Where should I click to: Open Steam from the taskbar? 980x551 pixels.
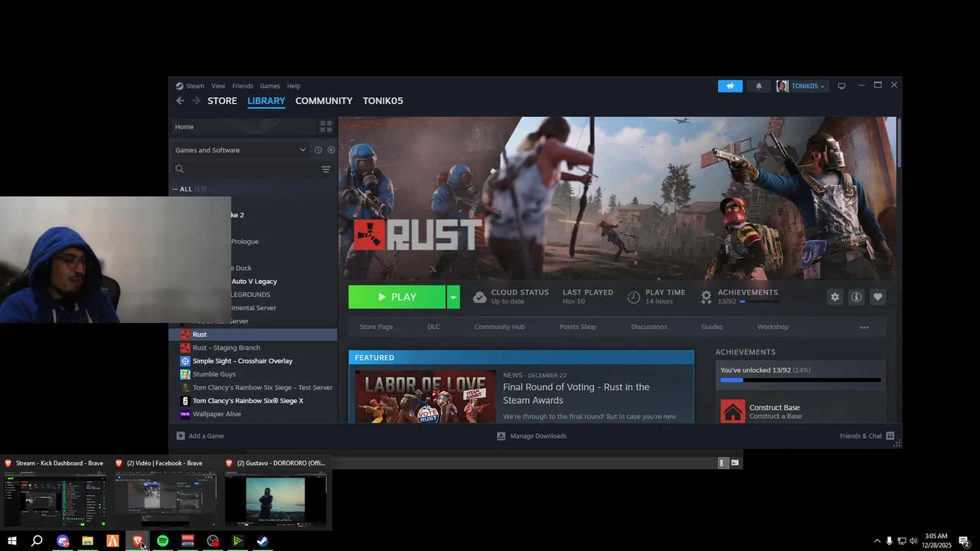(x=262, y=541)
